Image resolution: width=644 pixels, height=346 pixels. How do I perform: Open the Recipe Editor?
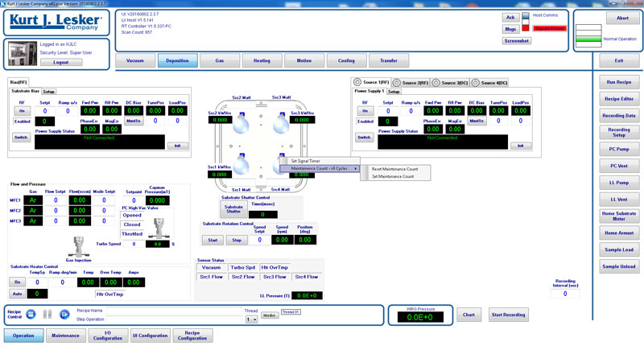[619, 99]
